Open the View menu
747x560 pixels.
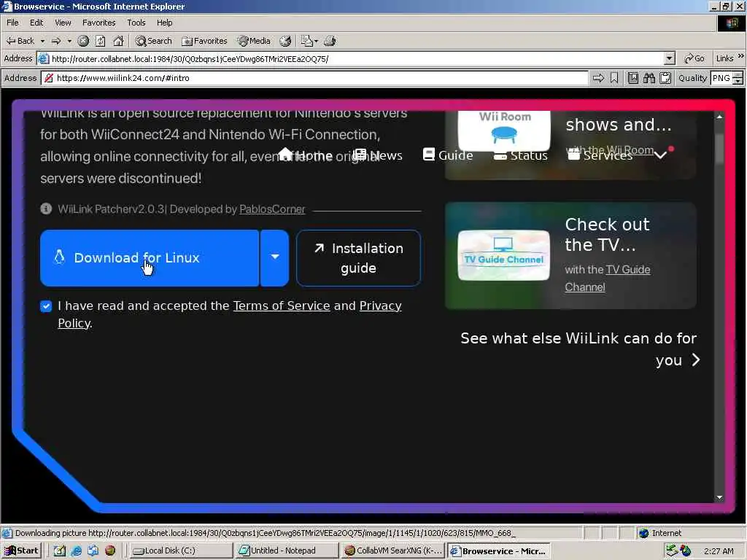point(63,23)
